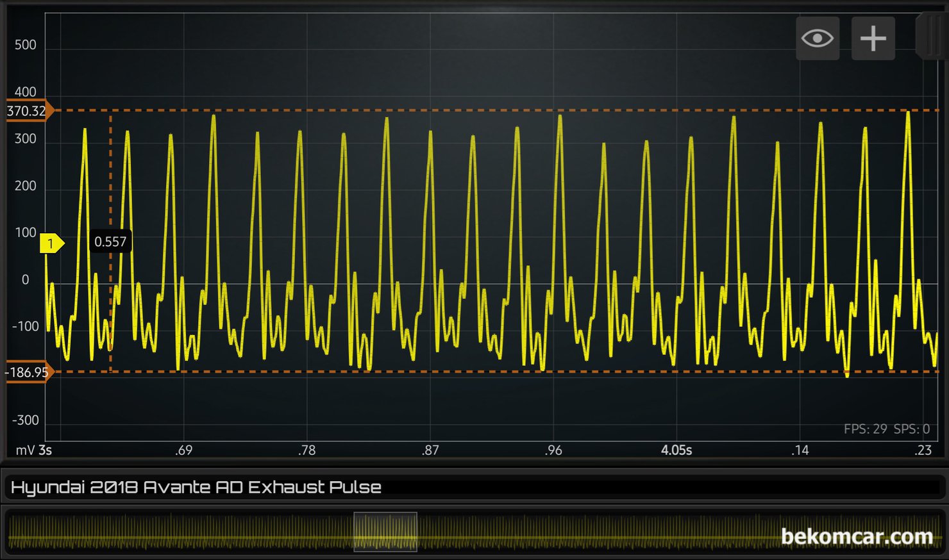Open the bekomcar.com watermark link
Viewport: 949px width, 560px height.
point(856,536)
